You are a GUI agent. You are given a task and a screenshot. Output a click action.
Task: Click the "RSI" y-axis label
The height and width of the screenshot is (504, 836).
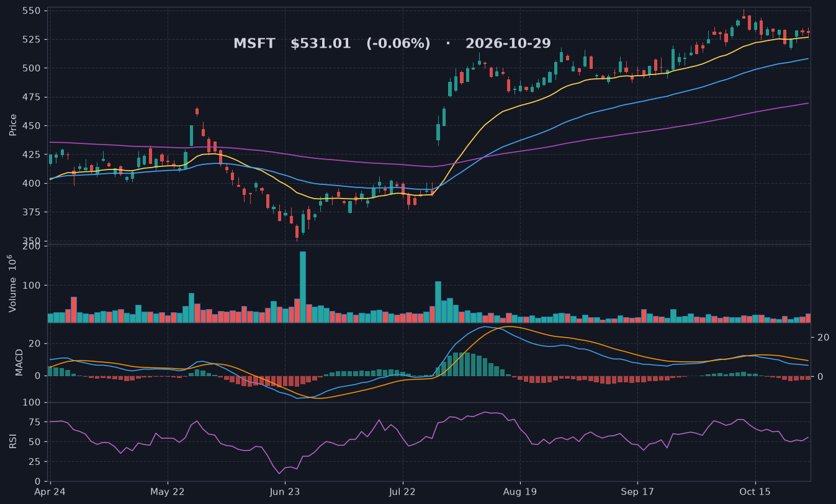13,441
